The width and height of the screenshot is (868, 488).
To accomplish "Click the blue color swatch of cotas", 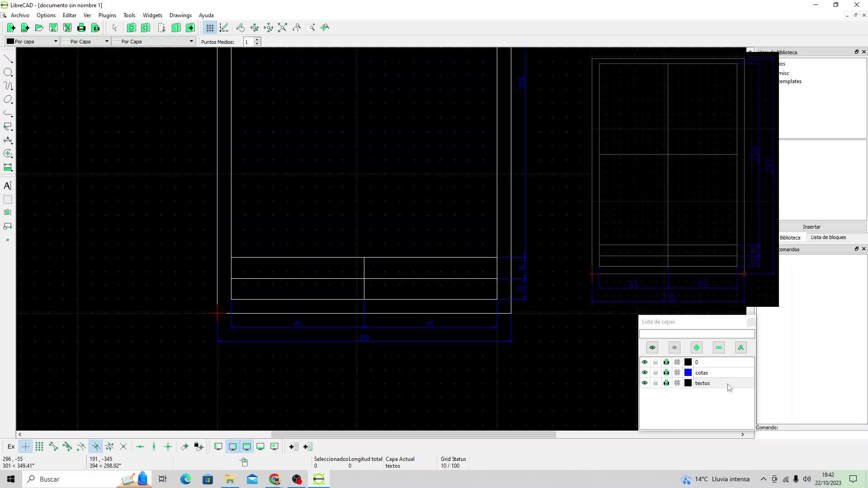I will 688,373.
